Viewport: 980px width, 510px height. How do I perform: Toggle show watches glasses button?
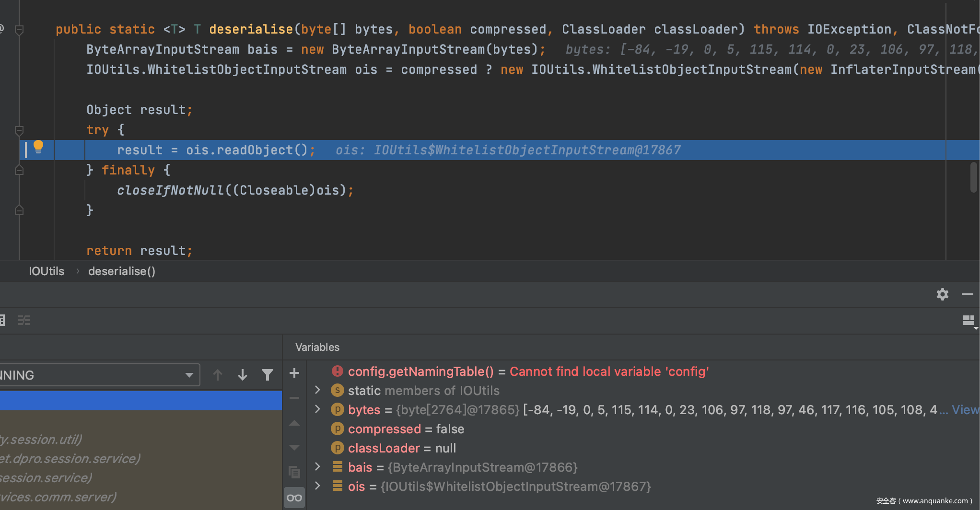pyautogui.click(x=294, y=498)
